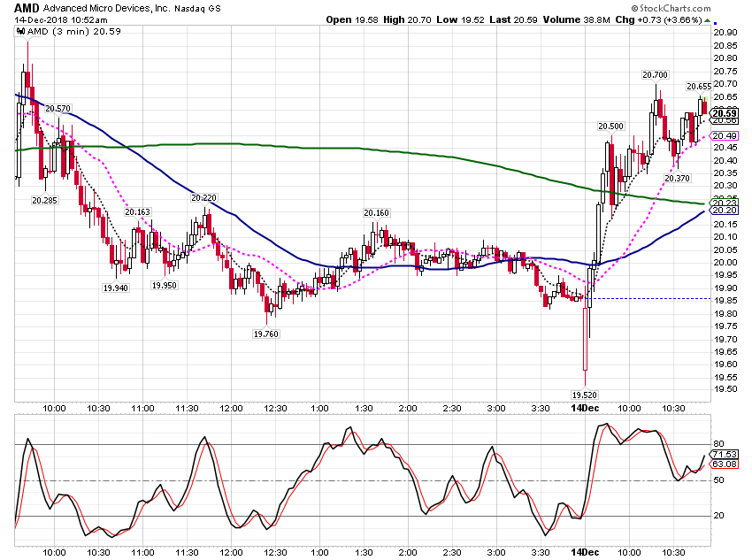Click the 20.700 session high annotation

655,75
